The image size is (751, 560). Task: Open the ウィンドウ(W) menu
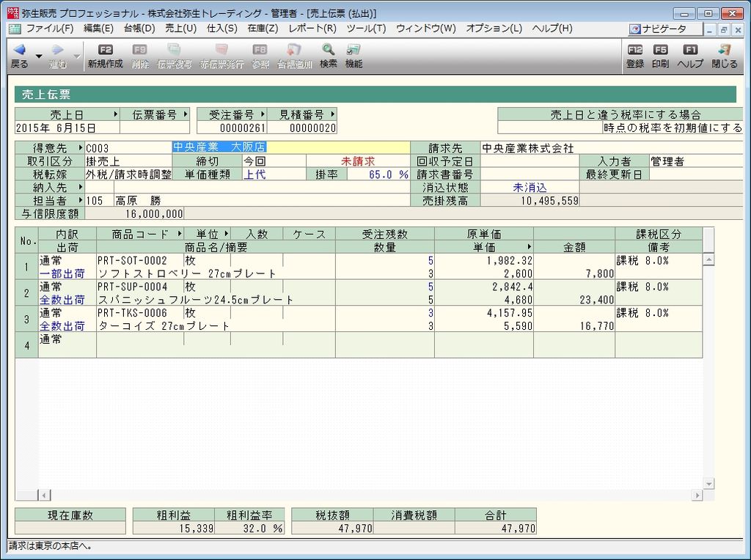coord(426,29)
